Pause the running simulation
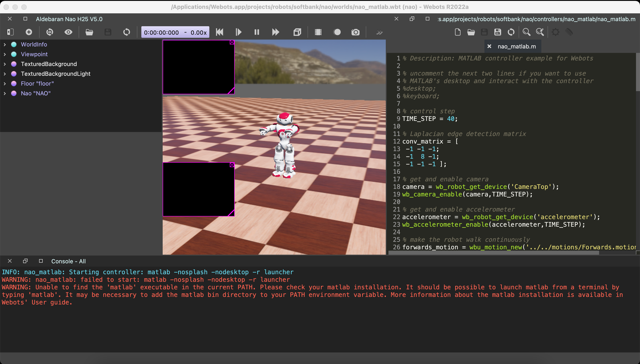Viewport: 640px width, 364px height. tap(256, 32)
